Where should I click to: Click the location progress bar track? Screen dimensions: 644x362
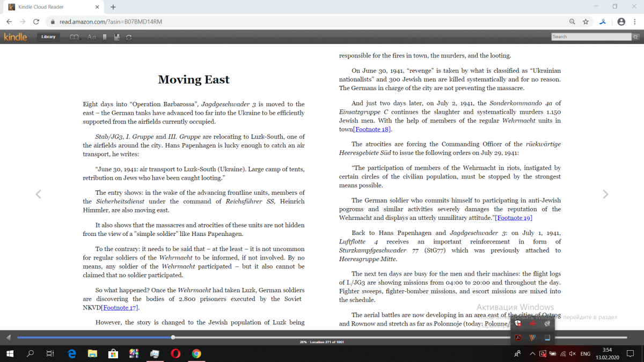coord(322,337)
